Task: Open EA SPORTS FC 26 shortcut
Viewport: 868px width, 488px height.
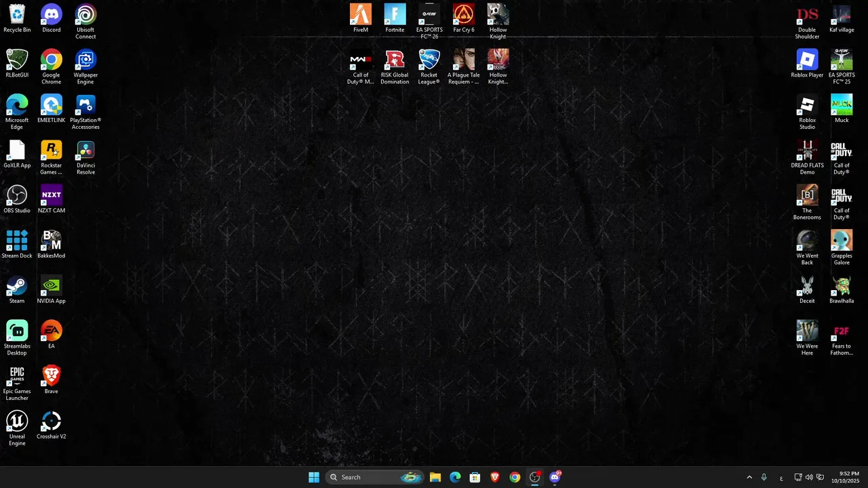Action: click(x=429, y=22)
